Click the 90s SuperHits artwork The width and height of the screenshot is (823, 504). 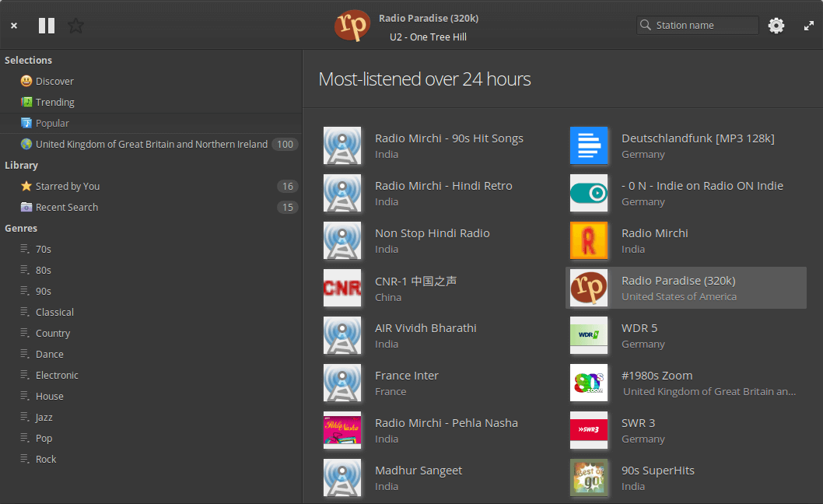(x=589, y=478)
